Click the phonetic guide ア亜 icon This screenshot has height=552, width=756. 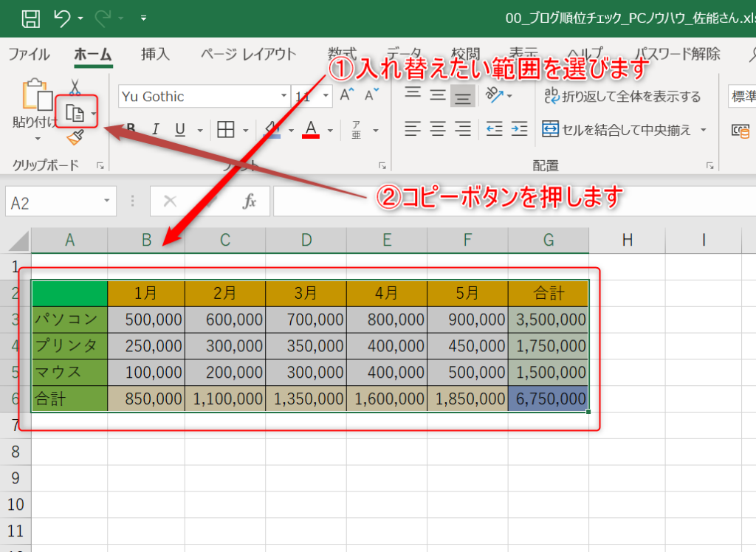[357, 130]
